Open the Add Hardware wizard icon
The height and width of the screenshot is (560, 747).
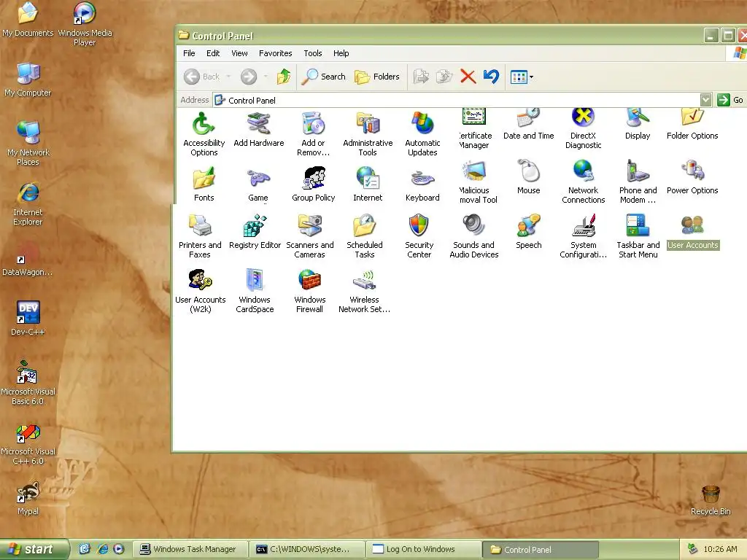[259, 129]
